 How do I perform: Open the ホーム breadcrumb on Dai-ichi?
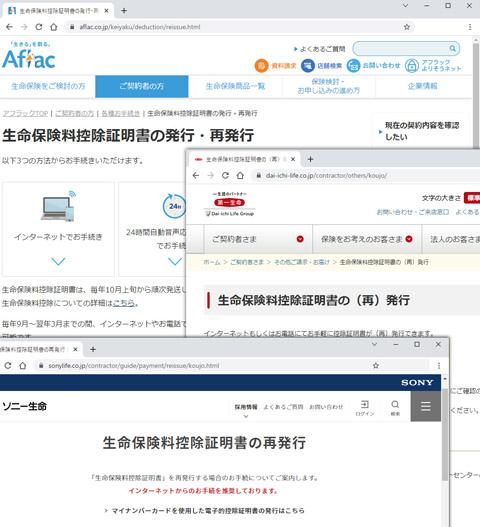tap(212, 262)
